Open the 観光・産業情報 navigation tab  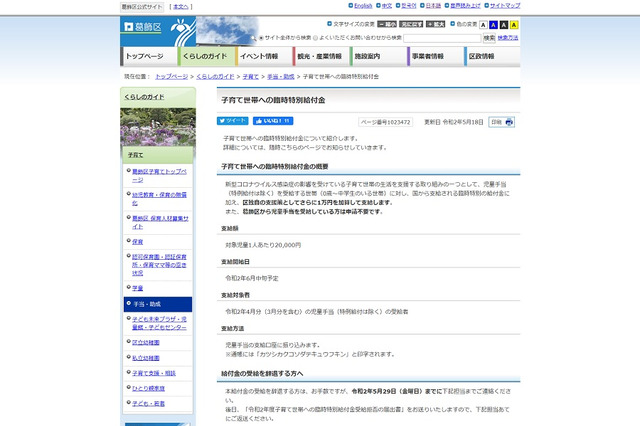(320, 56)
